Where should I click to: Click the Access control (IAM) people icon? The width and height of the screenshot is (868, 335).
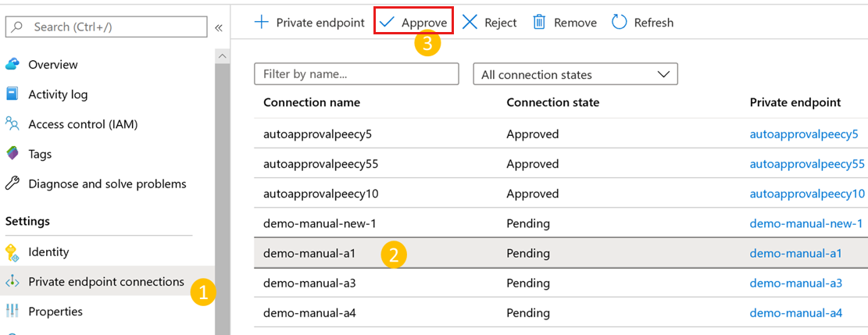click(13, 124)
